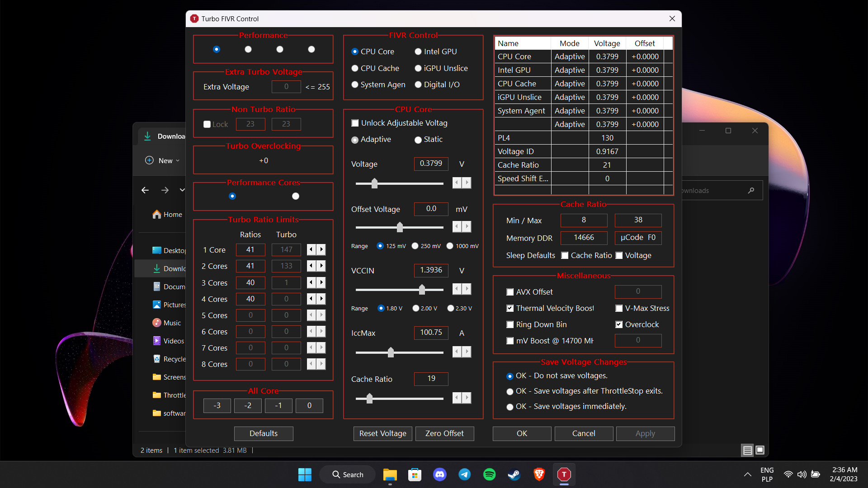Open Music folder in Explorer sidebar

click(167, 323)
